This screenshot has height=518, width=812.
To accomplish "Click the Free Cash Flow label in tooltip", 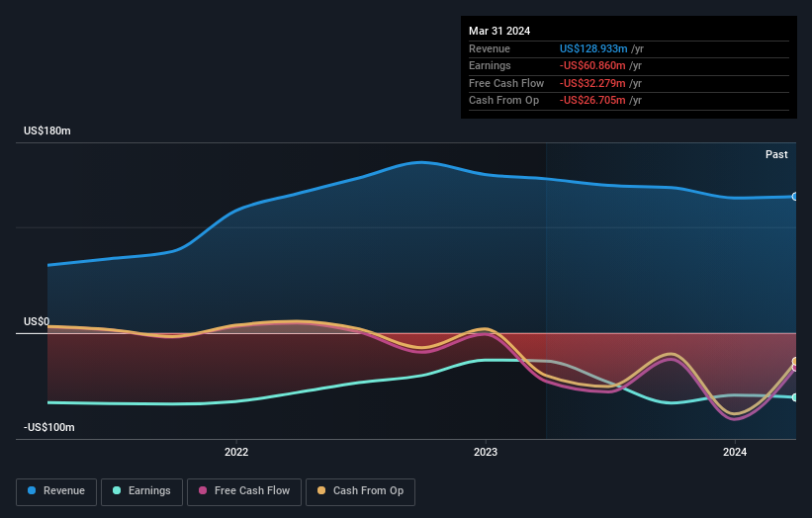I will point(506,83).
